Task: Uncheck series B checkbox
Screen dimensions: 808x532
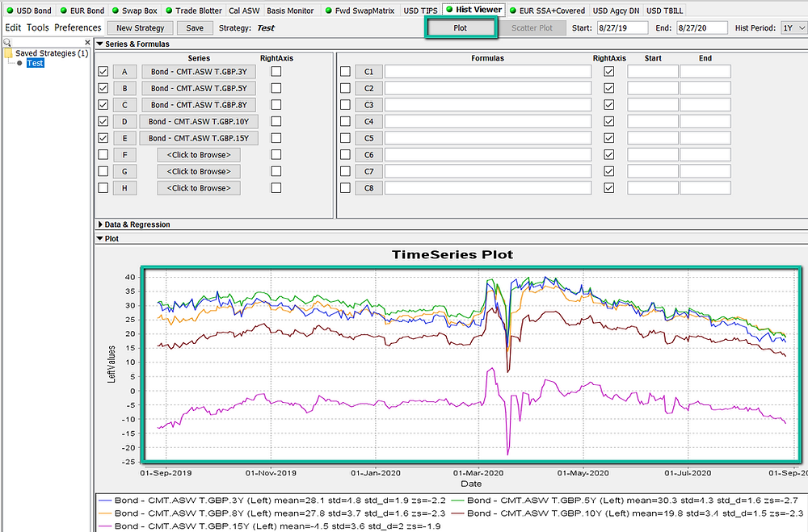Action: (103, 88)
